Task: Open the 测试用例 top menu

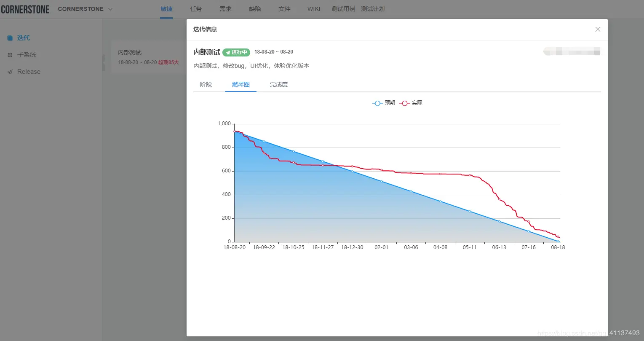Action: (343, 9)
